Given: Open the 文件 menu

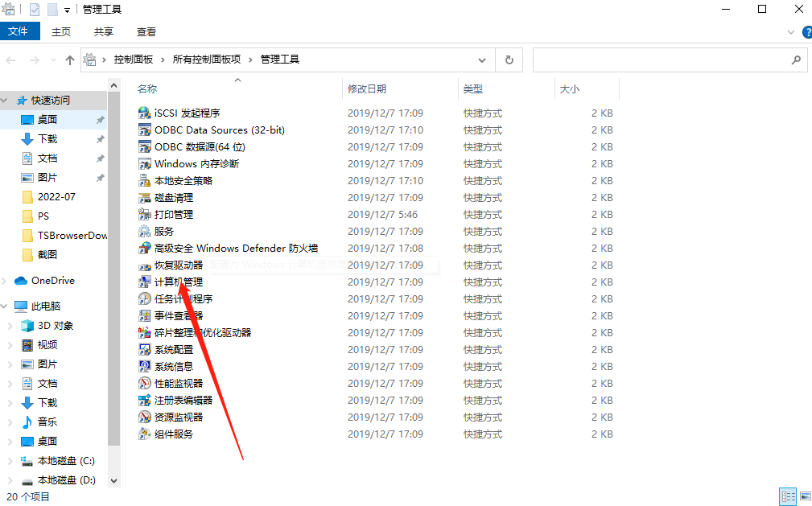Looking at the screenshot, I should [x=20, y=31].
